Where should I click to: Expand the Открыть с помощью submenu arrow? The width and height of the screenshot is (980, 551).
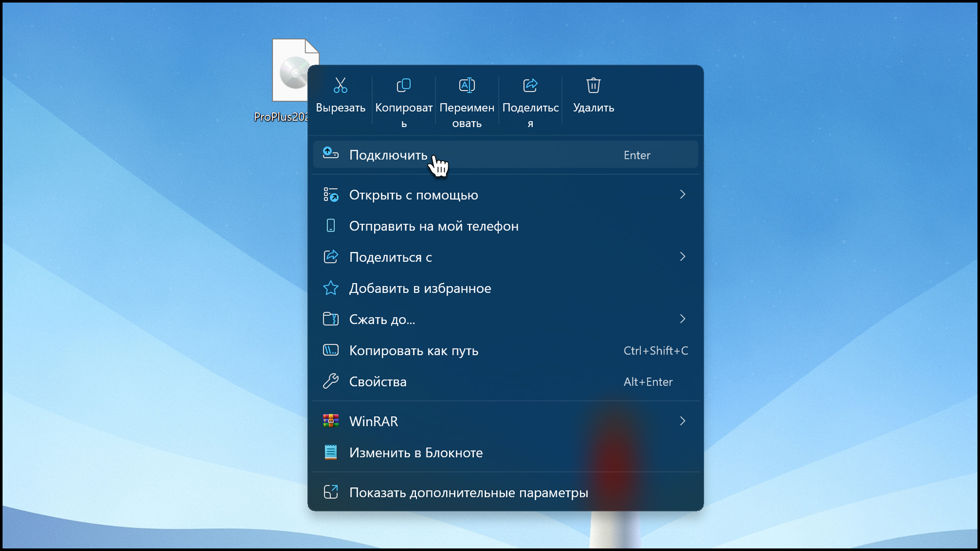coord(682,194)
